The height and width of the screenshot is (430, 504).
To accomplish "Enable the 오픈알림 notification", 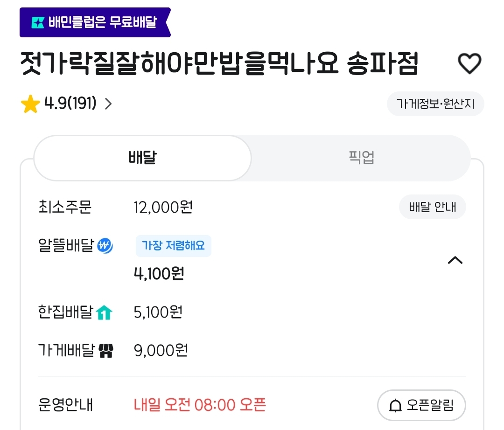I will click(421, 405).
